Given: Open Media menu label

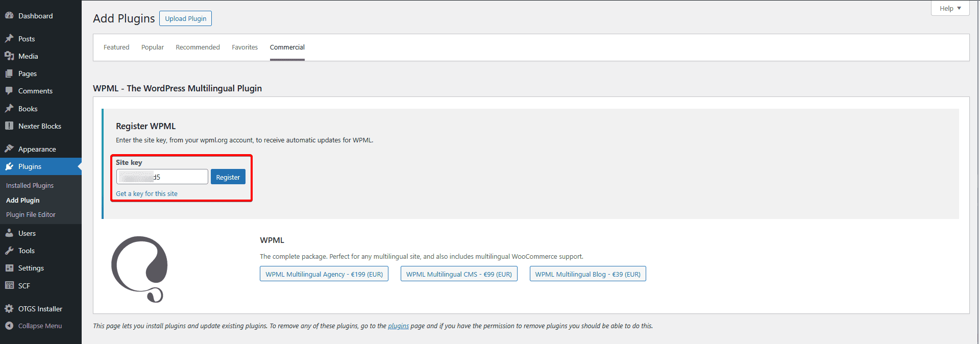Looking at the screenshot, I should [28, 56].
